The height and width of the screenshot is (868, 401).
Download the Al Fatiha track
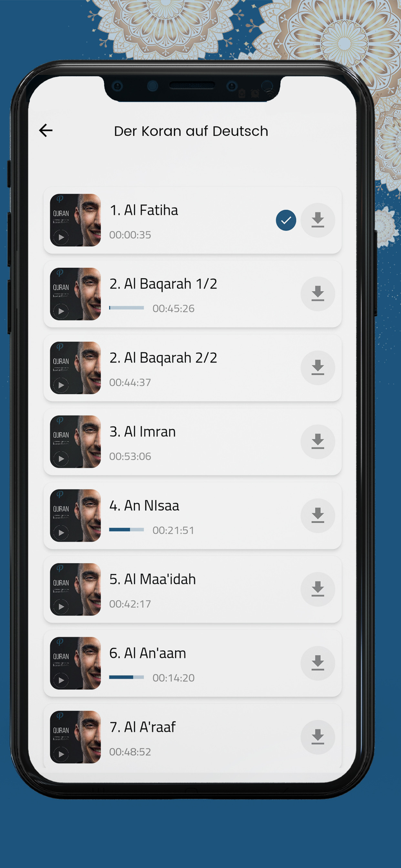[x=317, y=220]
